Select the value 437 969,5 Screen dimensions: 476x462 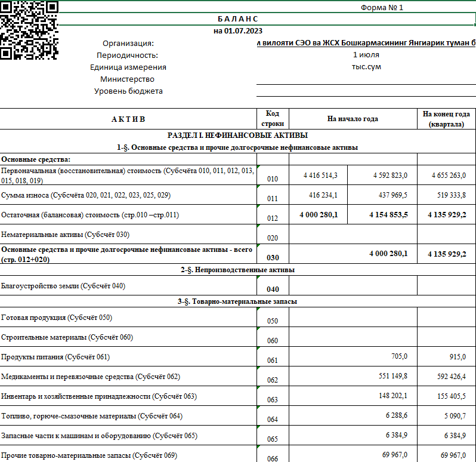pyautogui.click(x=393, y=195)
